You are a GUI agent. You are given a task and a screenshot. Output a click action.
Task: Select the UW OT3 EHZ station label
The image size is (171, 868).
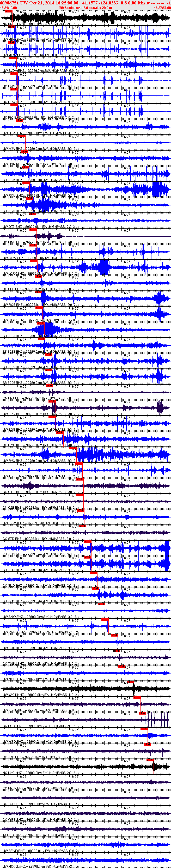39,227
